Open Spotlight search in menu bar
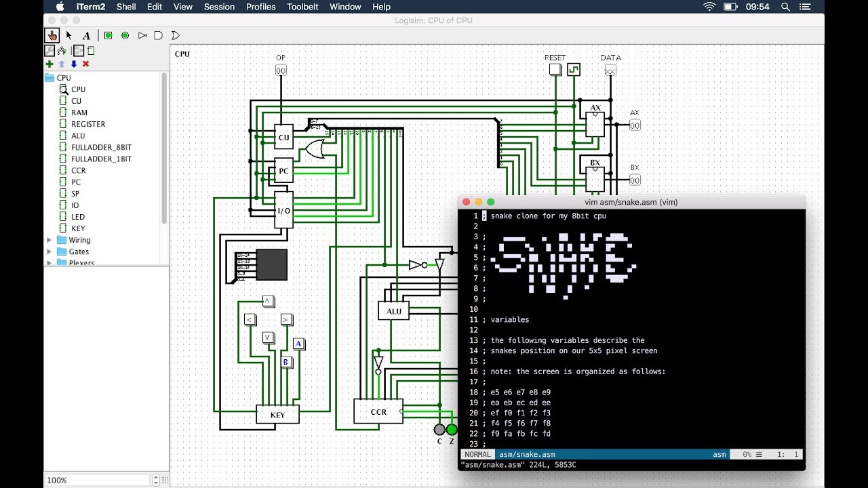 [786, 7]
